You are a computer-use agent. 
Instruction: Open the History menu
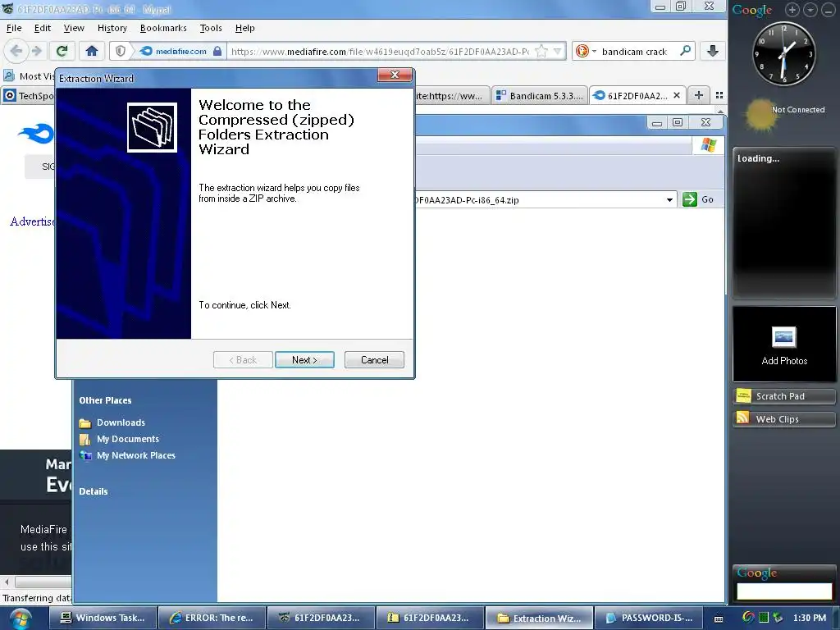[112, 28]
